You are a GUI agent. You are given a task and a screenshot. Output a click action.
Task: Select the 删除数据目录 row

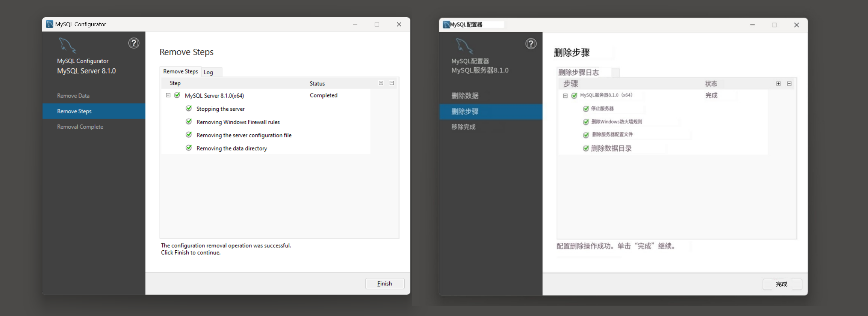(611, 148)
